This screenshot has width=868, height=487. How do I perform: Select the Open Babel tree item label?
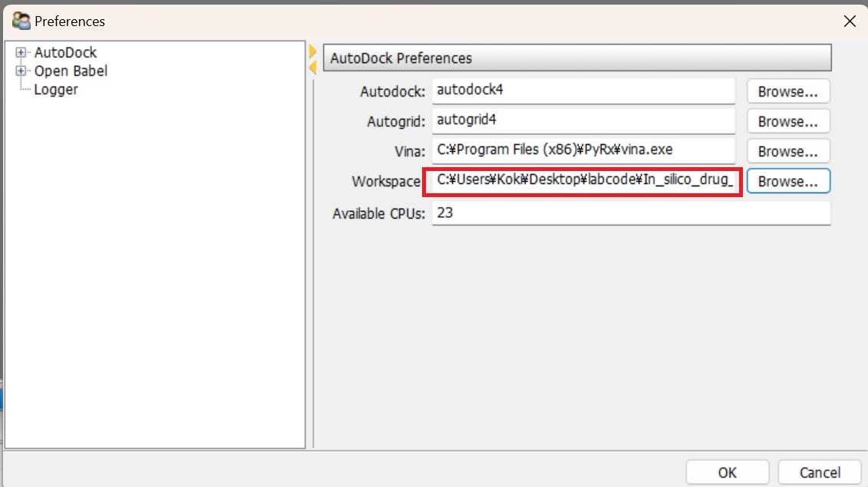pyautogui.click(x=71, y=71)
